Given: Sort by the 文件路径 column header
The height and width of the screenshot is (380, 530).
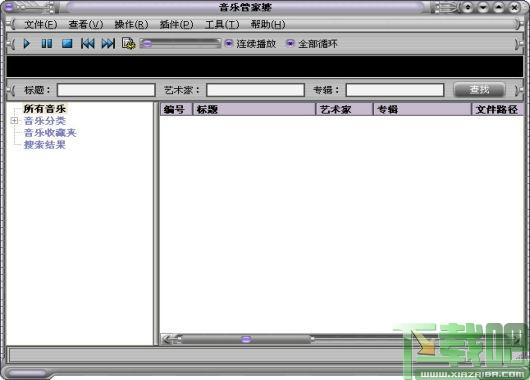Looking at the screenshot, I should 497,110.
